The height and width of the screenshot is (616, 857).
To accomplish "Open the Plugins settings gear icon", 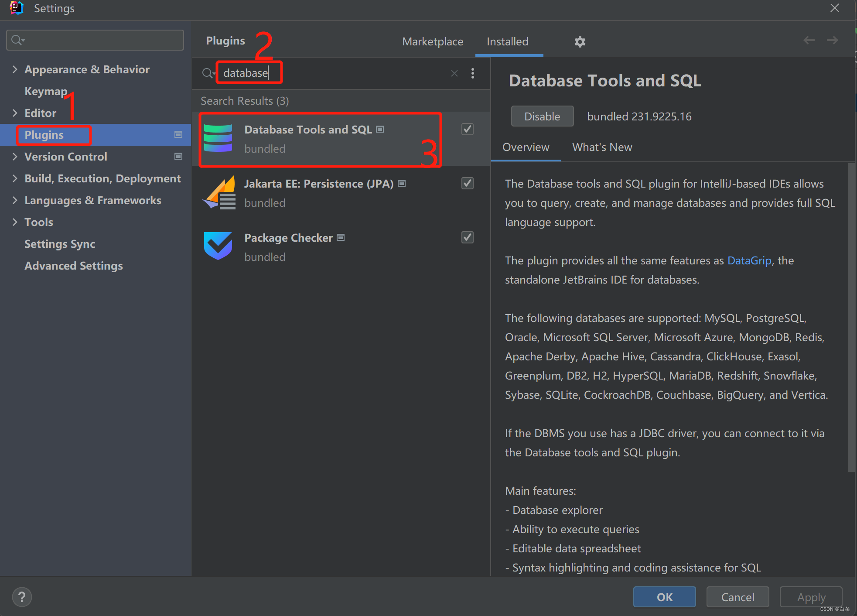I will tap(580, 41).
